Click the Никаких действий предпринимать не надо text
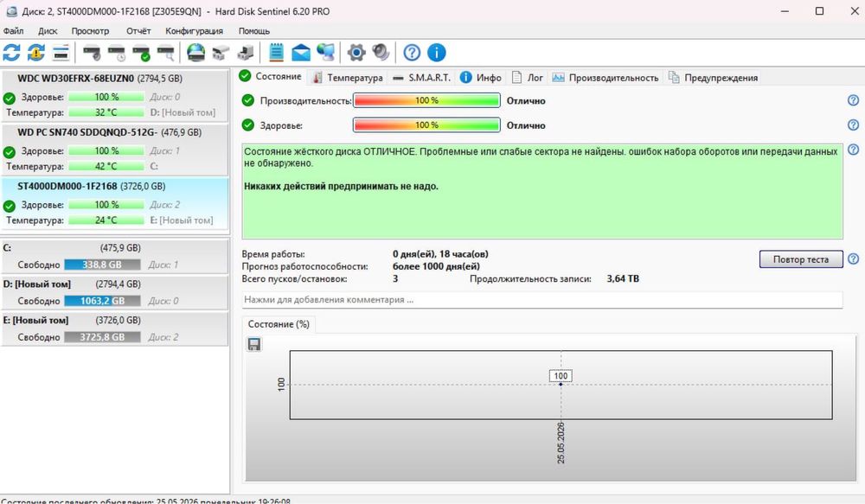 pos(341,187)
